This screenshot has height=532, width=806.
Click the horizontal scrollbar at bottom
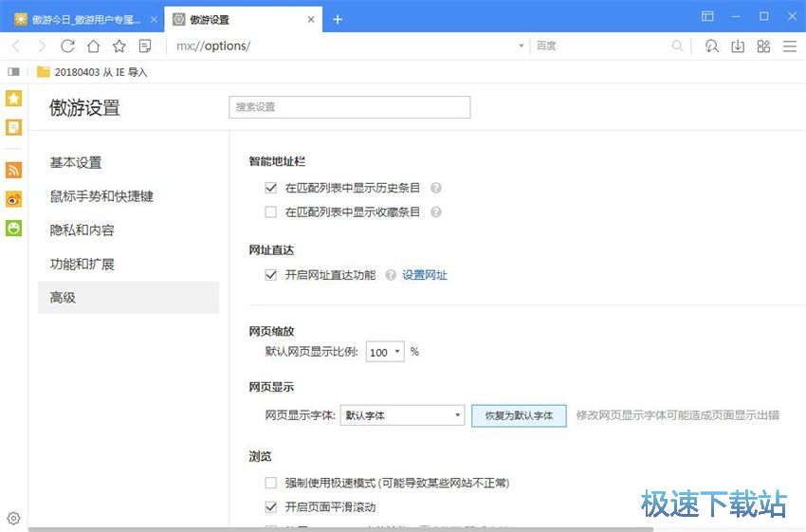(x=340, y=529)
